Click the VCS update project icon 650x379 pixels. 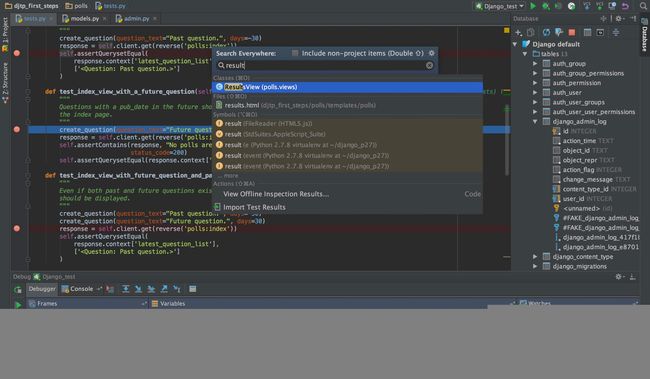[x=587, y=6]
